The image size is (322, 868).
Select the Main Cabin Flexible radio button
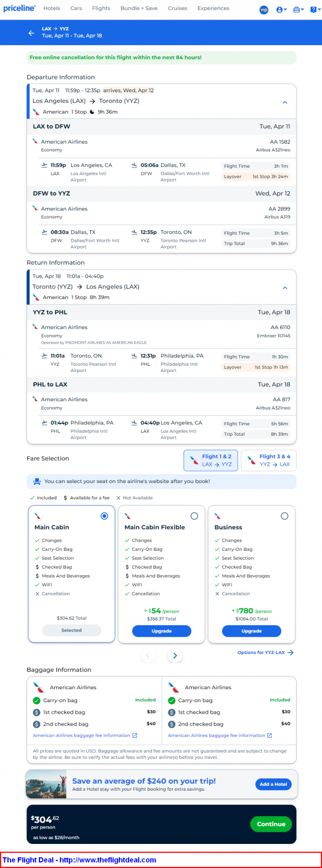(x=194, y=516)
